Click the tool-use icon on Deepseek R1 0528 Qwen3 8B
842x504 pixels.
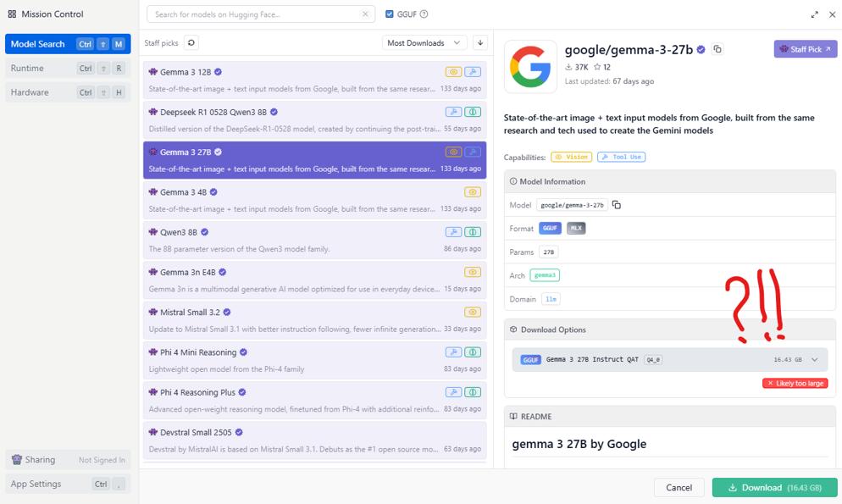pyautogui.click(x=453, y=112)
